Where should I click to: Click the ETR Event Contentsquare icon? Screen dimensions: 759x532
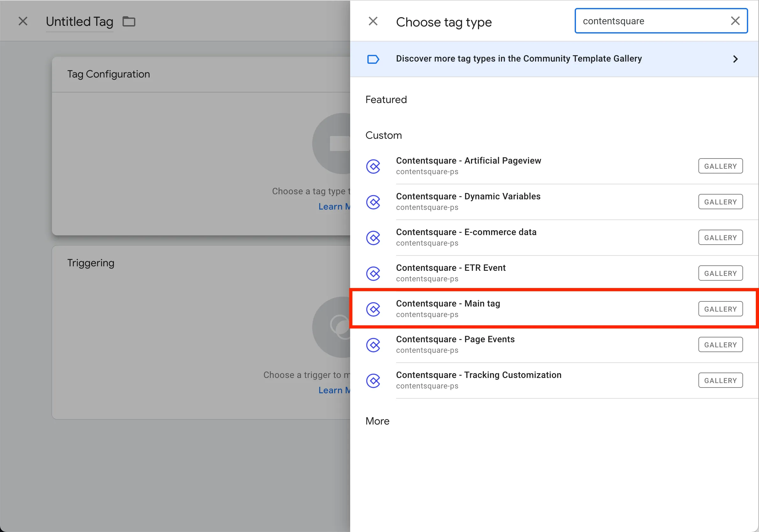click(373, 273)
